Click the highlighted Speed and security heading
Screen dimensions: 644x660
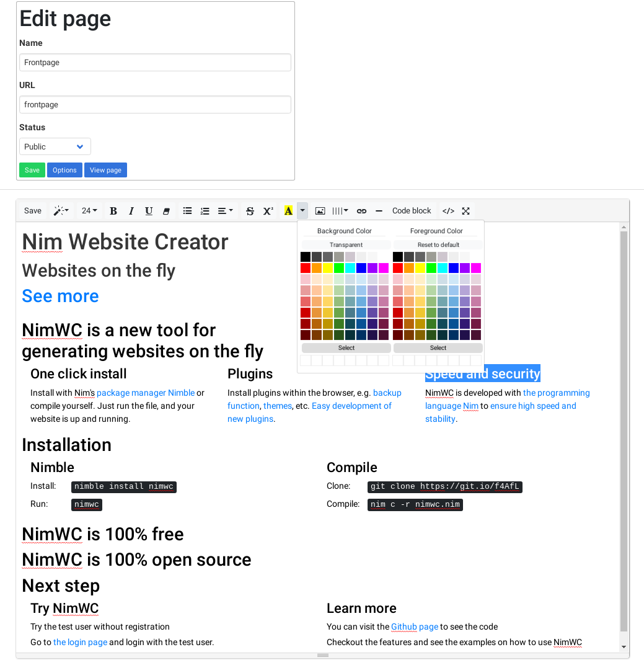pyautogui.click(x=482, y=374)
